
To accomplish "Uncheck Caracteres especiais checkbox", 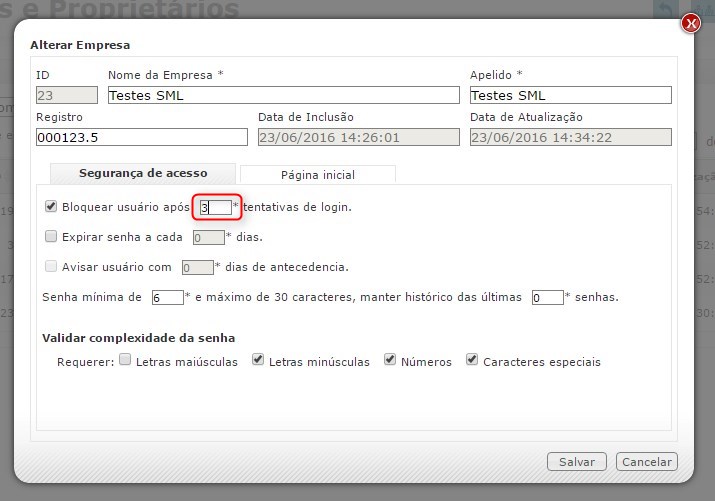I will pyautogui.click(x=472, y=361).
